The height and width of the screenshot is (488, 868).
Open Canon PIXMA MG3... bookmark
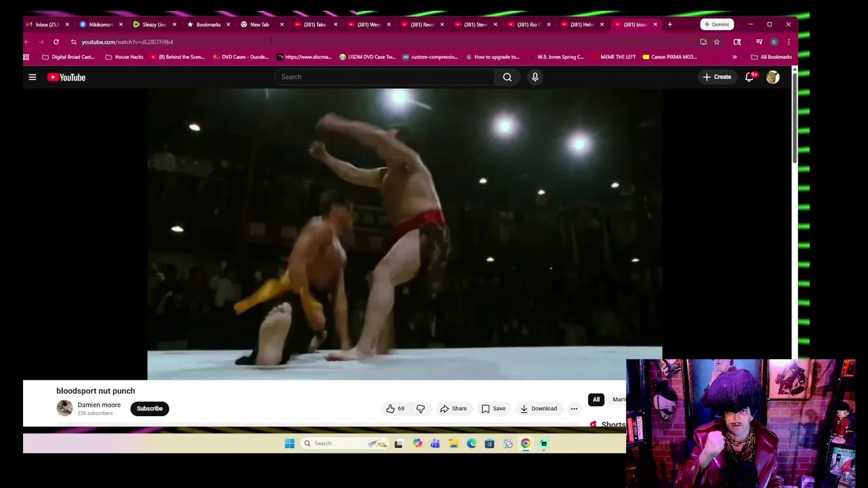[670, 57]
